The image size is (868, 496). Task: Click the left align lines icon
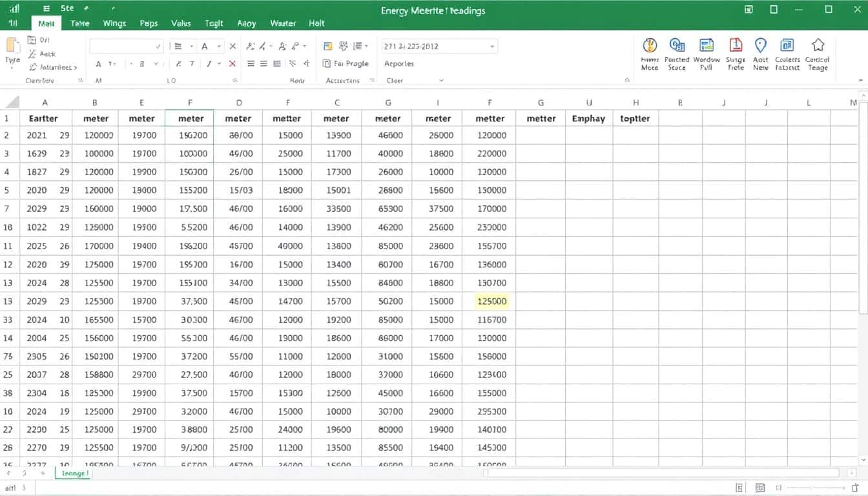tap(250, 63)
